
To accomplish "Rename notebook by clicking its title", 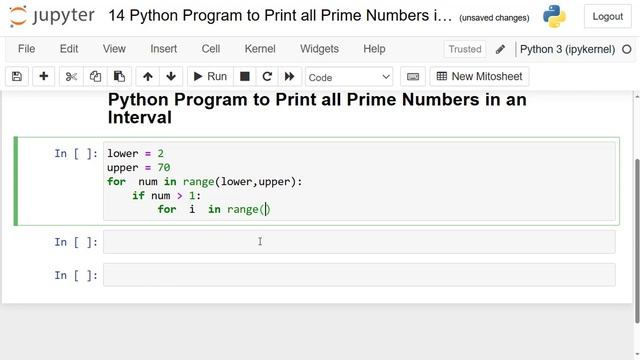I will (x=280, y=16).
